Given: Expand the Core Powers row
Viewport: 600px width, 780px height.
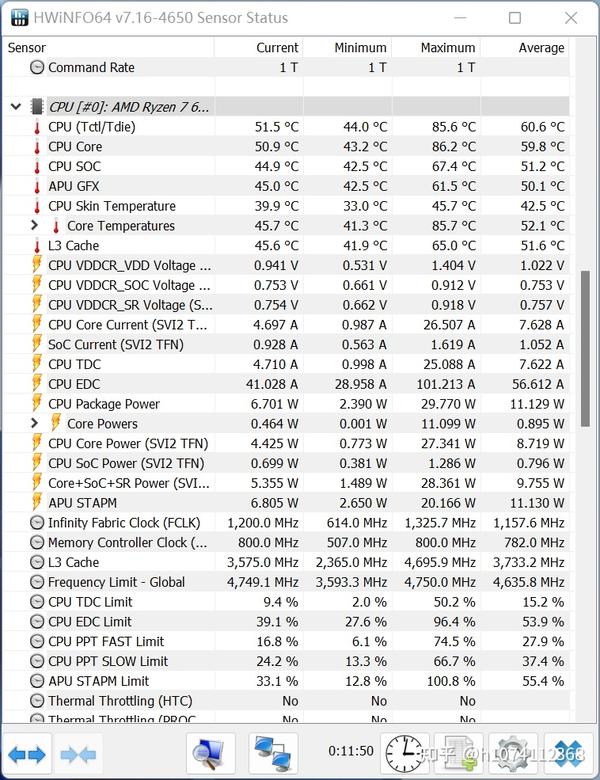Looking at the screenshot, I should click(36, 424).
